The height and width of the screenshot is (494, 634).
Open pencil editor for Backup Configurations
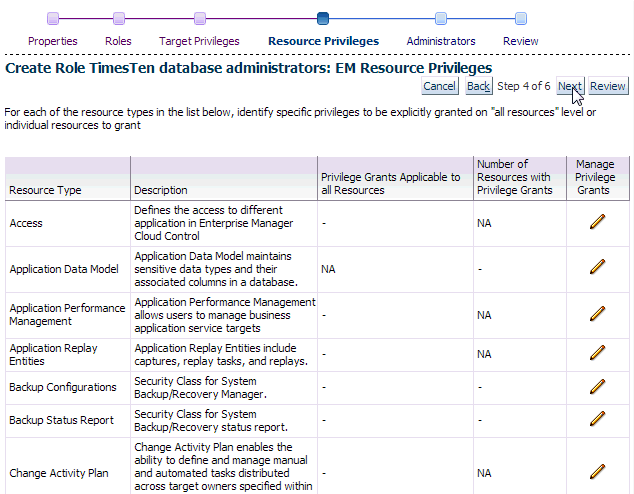597,386
